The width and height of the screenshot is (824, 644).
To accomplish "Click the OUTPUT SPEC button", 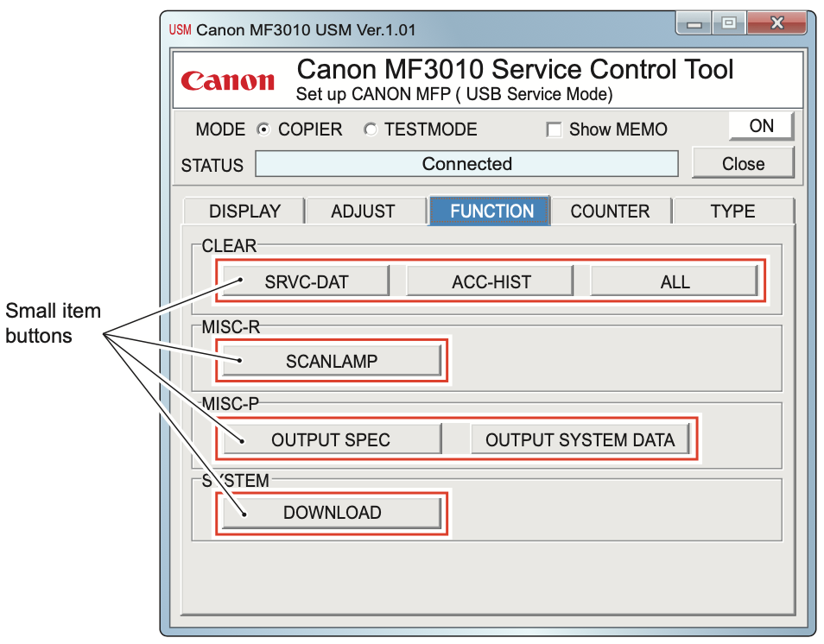I will 332,439.
